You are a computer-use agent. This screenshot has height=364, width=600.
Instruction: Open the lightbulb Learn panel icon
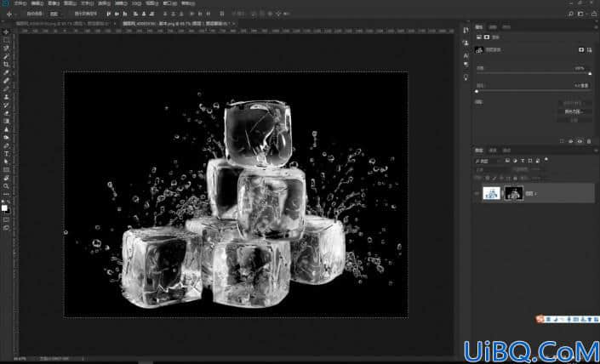coord(466,77)
